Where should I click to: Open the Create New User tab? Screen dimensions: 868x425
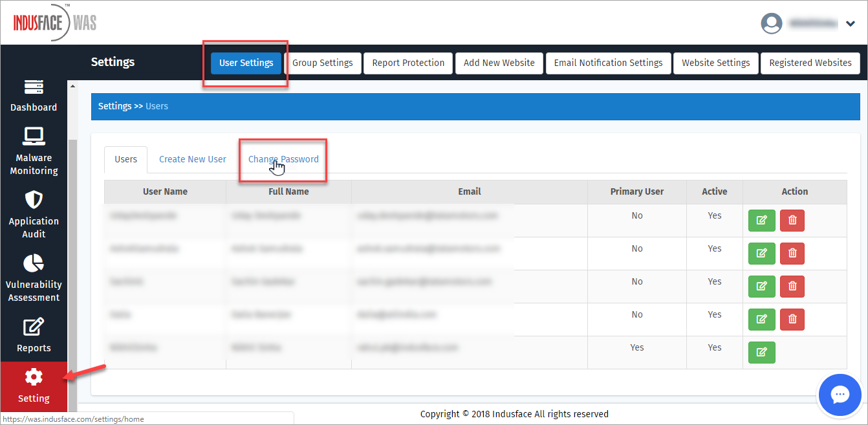[193, 159]
